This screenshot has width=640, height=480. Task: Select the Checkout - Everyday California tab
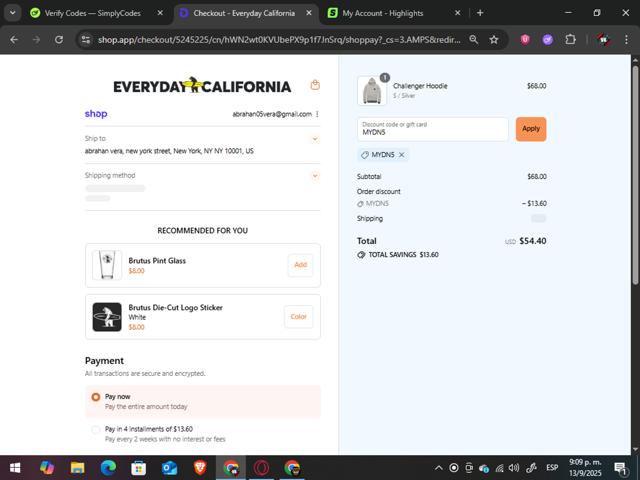point(244,13)
